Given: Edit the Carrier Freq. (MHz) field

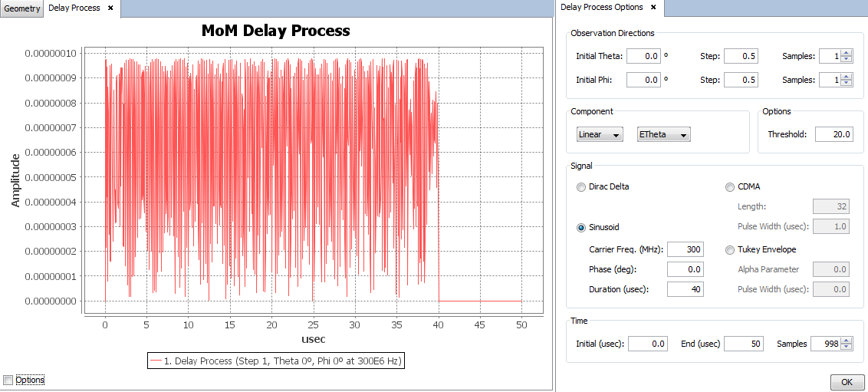Looking at the screenshot, I should pyautogui.click(x=685, y=249).
